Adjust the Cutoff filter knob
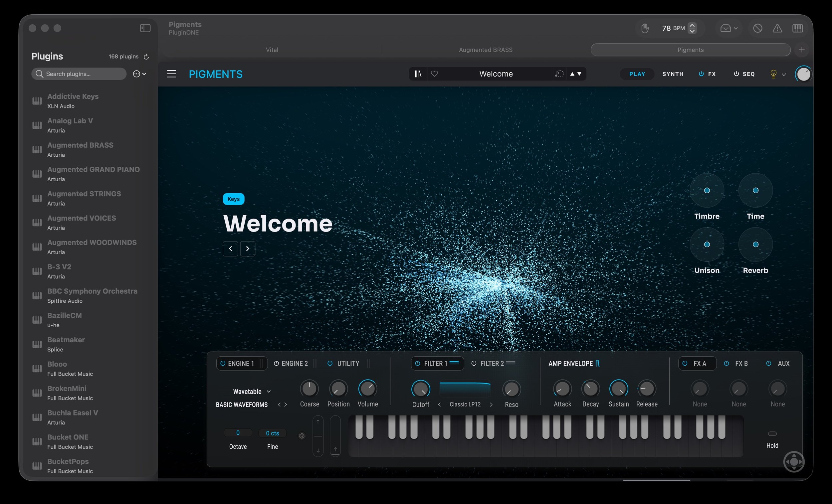The width and height of the screenshot is (832, 504). click(x=420, y=389)
